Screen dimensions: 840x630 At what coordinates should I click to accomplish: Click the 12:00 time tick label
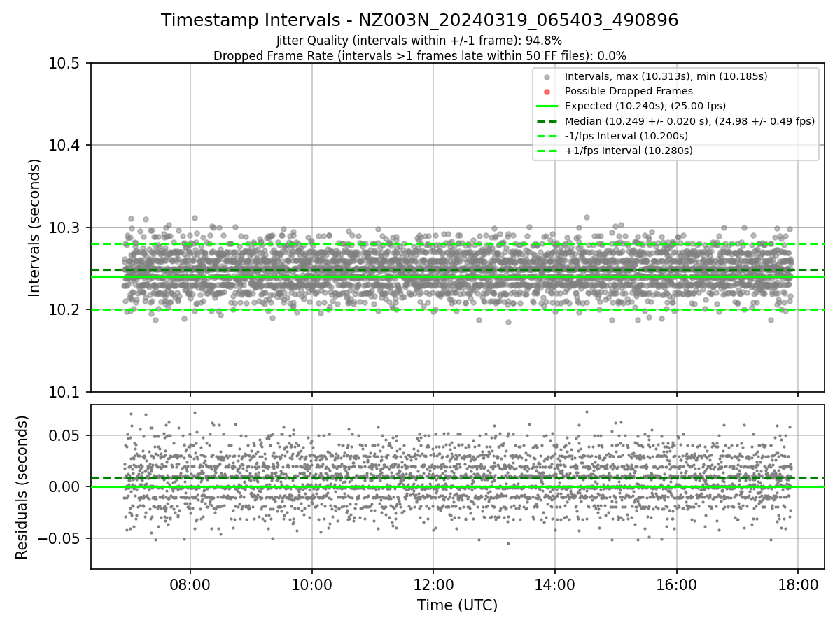[433, 584]
